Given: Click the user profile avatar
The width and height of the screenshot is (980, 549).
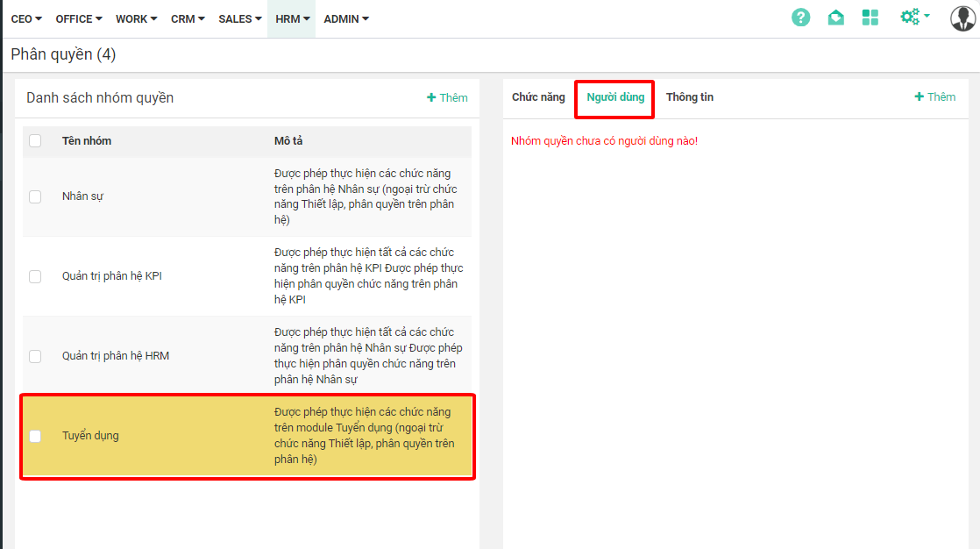Looking at the screenshot, I should 962,18.
